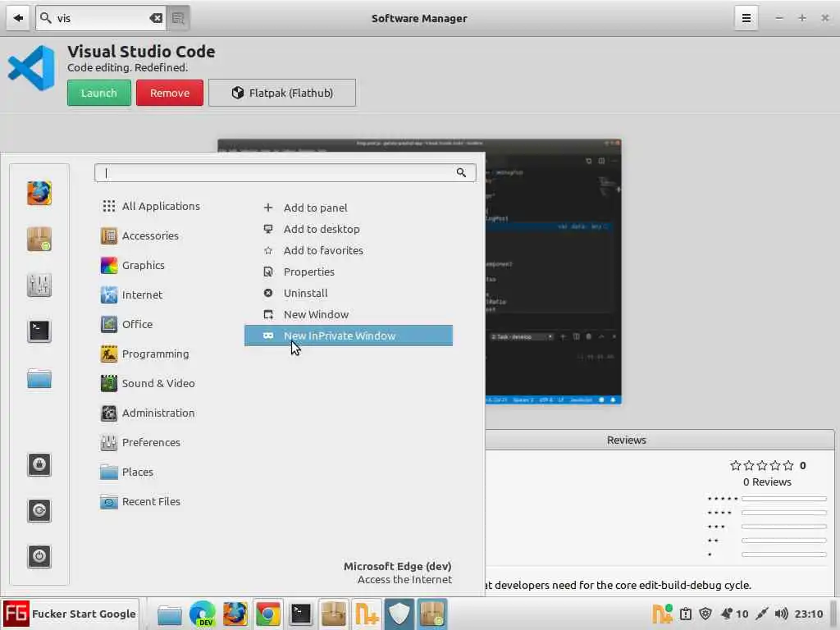Click the clipboard tray icon
Image resolution: width=840 pixels, height=630 pixels.
tap(686, 614)
